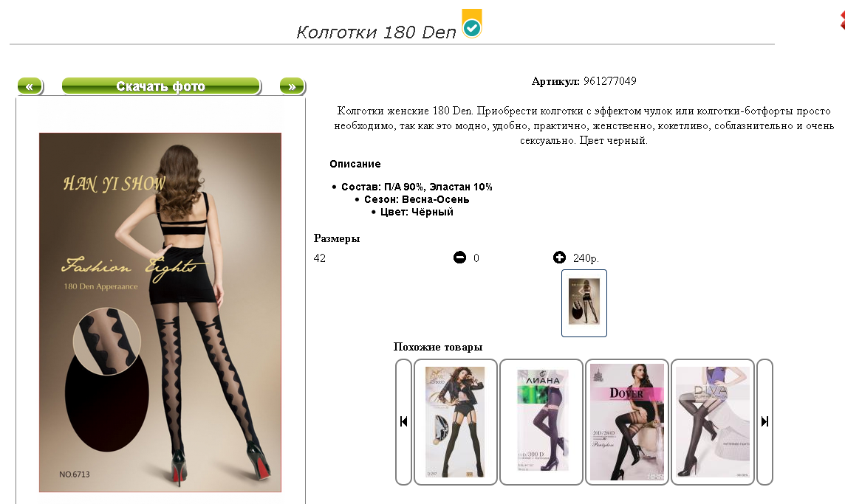Image resolution: width=845 pixels, height=504 pixels.
Task: Click the Колготки 180 Den title
Action: coord(376,32)
